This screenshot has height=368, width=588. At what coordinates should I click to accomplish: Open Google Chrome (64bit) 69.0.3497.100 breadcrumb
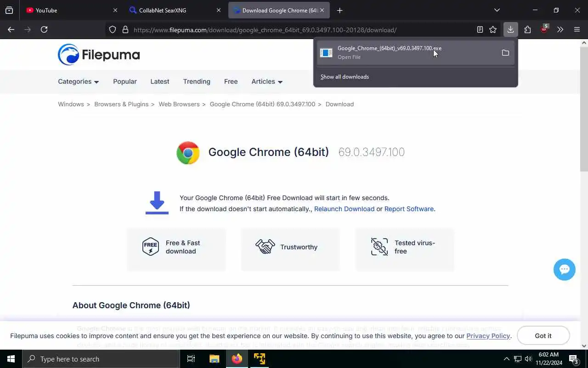coord(262,104)
